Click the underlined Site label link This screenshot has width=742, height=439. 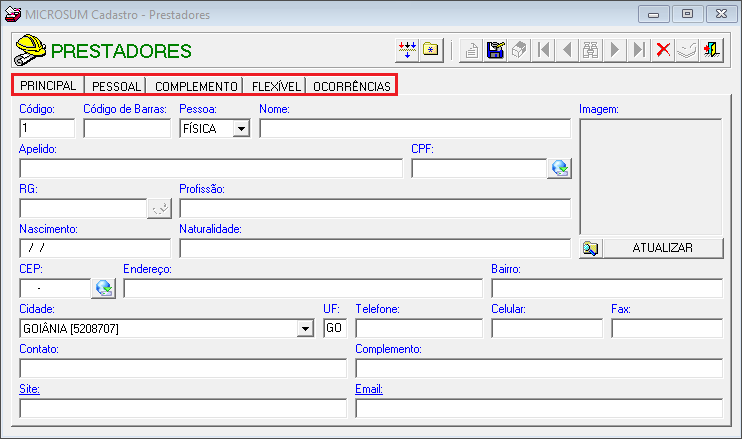point(27,389)
